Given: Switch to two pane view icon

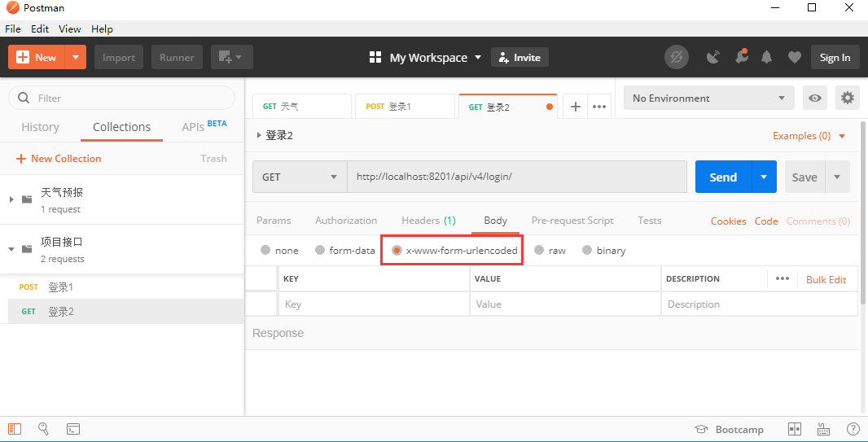Looking at the screenshot, I should pyautogui.click(x=795, y=429).
